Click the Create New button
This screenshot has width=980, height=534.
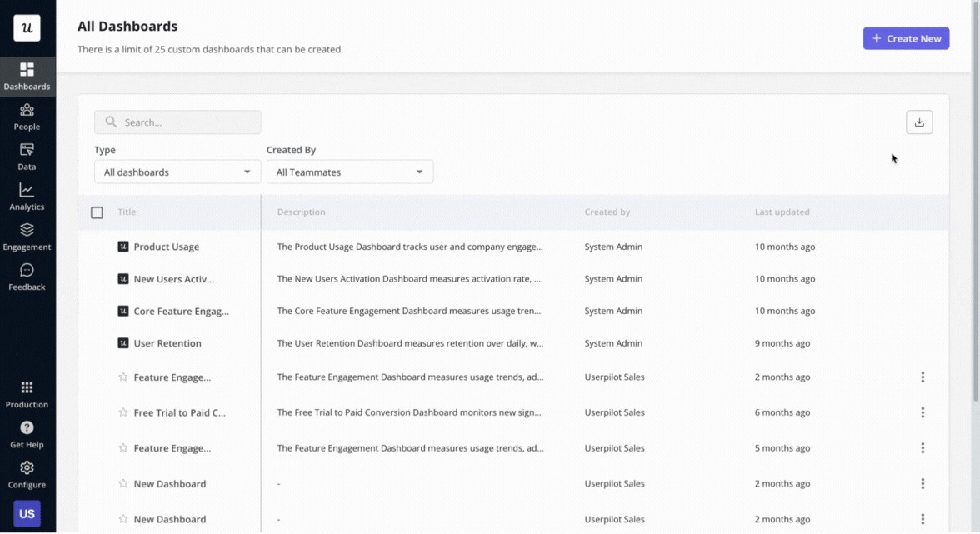pos(906,38)
